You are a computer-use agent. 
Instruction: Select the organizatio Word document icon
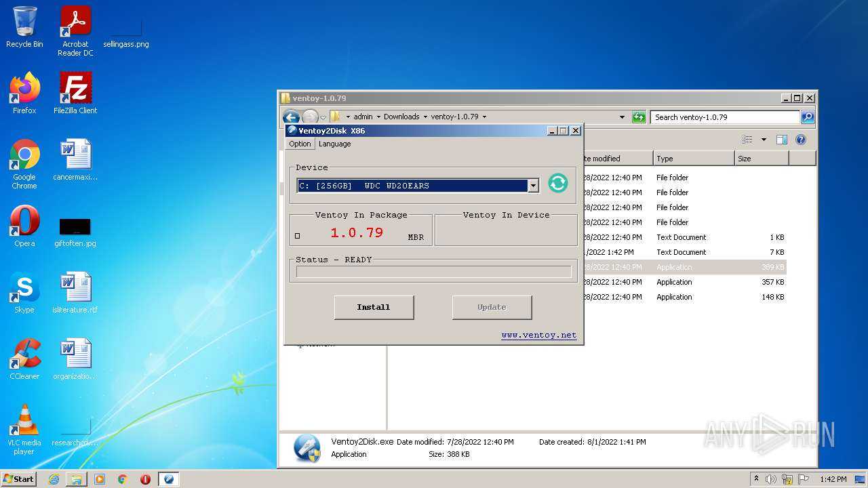[x=75, y=359]
